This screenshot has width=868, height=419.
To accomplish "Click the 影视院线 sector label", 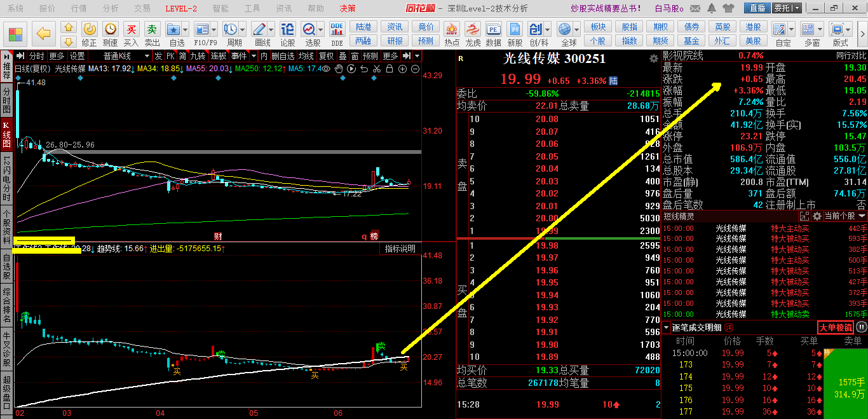I will pos(683,56).
